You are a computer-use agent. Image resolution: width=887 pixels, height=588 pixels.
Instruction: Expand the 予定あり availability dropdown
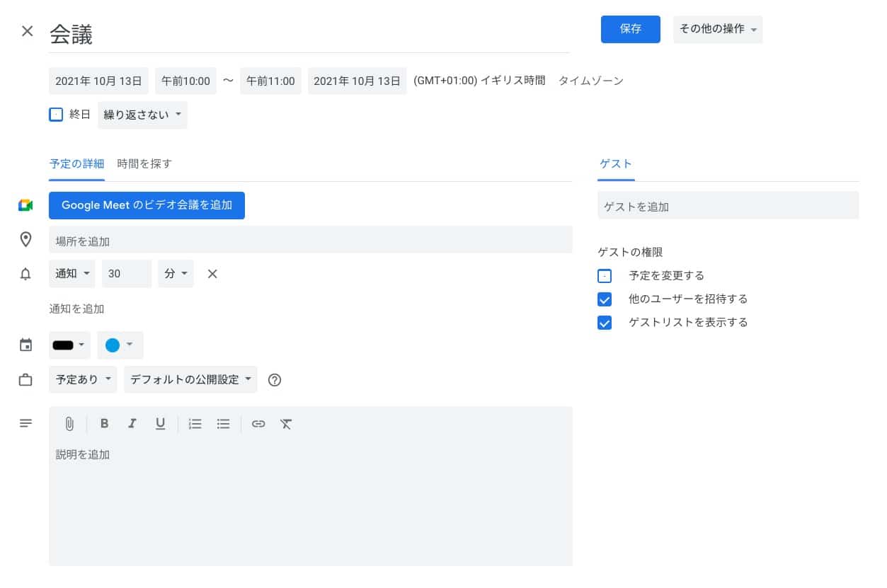(x=84, y=380)
